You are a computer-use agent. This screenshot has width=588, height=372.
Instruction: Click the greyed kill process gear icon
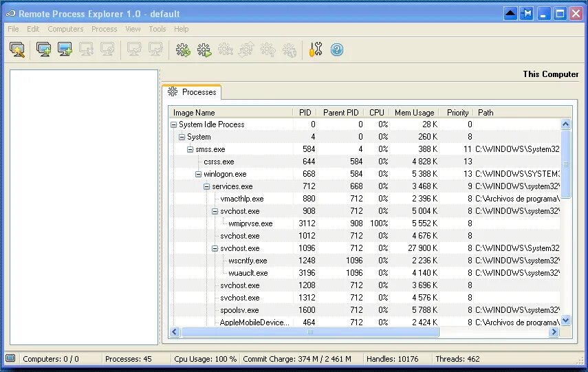pyautogui.click(x=226, y=50)
